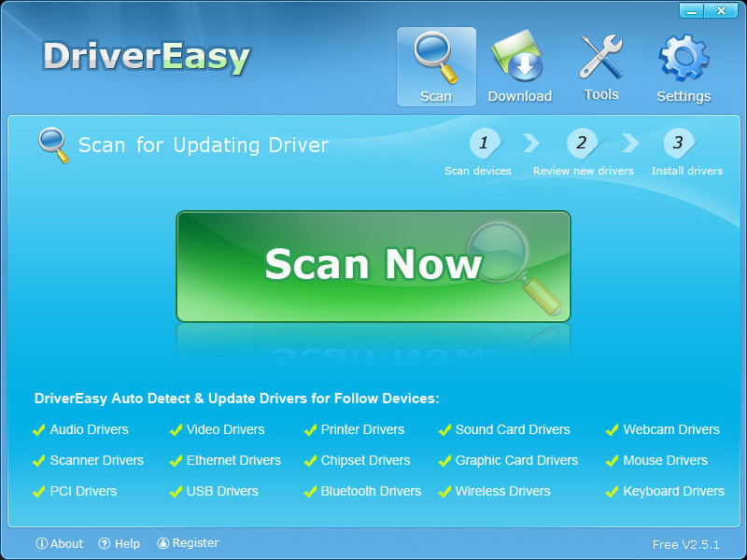The image size is (747, 560).
Task: Click the Webcam Drivers text
Action: pyautogui.click(x=671, y=429)
